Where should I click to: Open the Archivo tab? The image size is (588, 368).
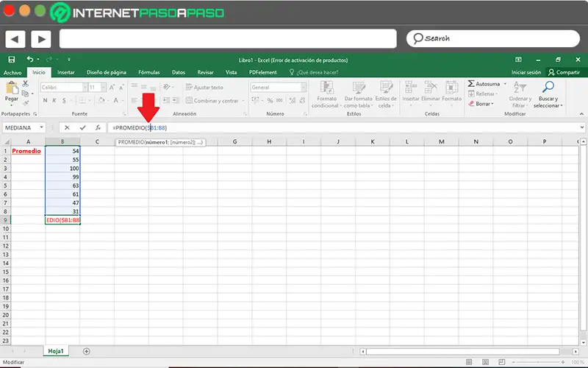coord(12,72)
